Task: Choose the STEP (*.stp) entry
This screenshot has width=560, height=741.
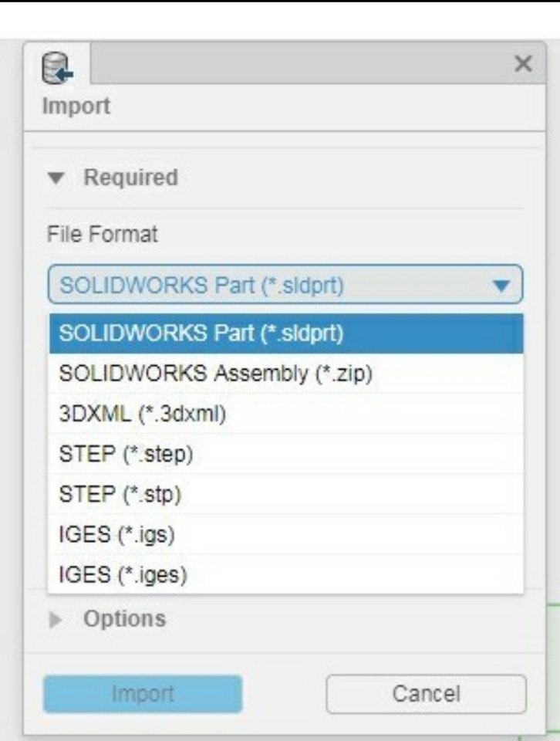Action: (120, 494)
